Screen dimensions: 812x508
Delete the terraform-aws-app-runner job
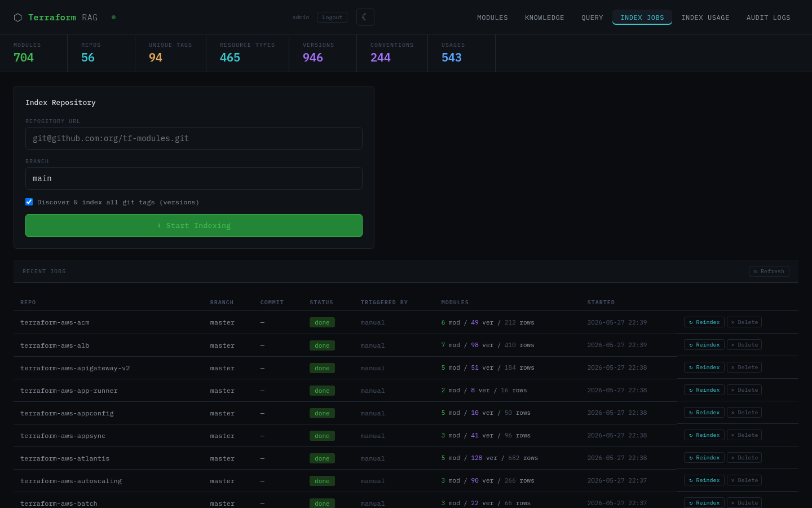[744, 390]
